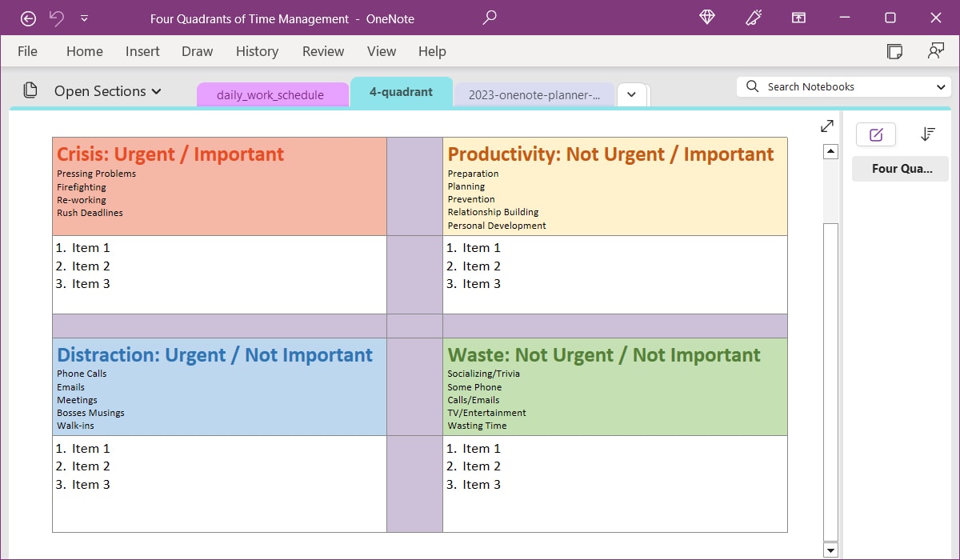
Task: Enter full page view via the diagonal arrow icon
Action: coord(826,126)
